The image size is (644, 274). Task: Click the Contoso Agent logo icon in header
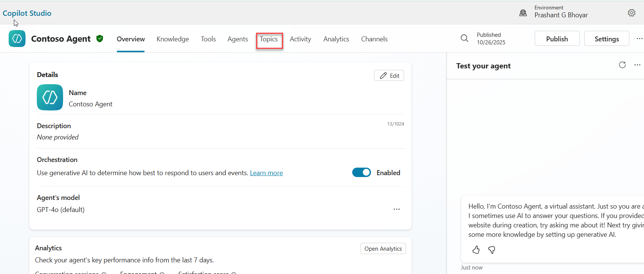click(x=17, y=39)
